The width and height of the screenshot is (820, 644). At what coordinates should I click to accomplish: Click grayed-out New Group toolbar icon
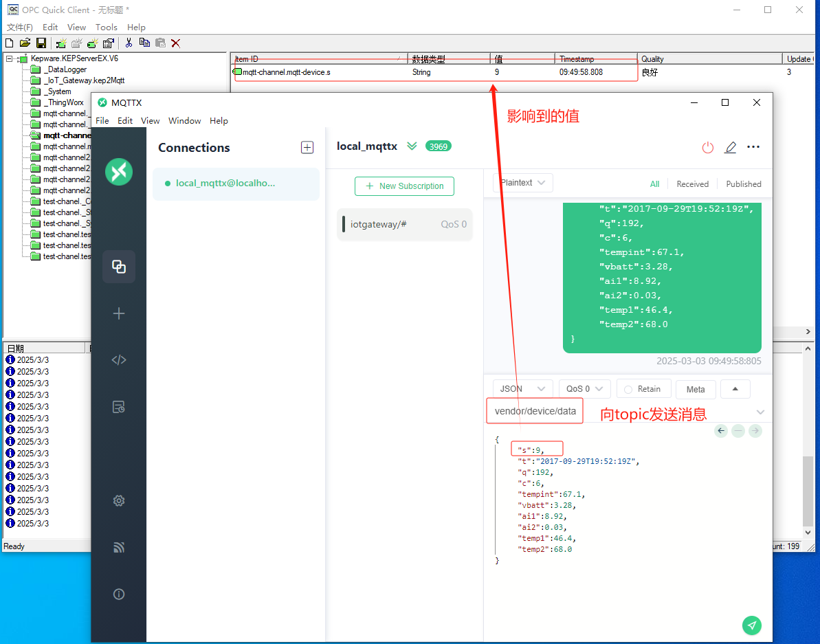[x=77, y=43]
